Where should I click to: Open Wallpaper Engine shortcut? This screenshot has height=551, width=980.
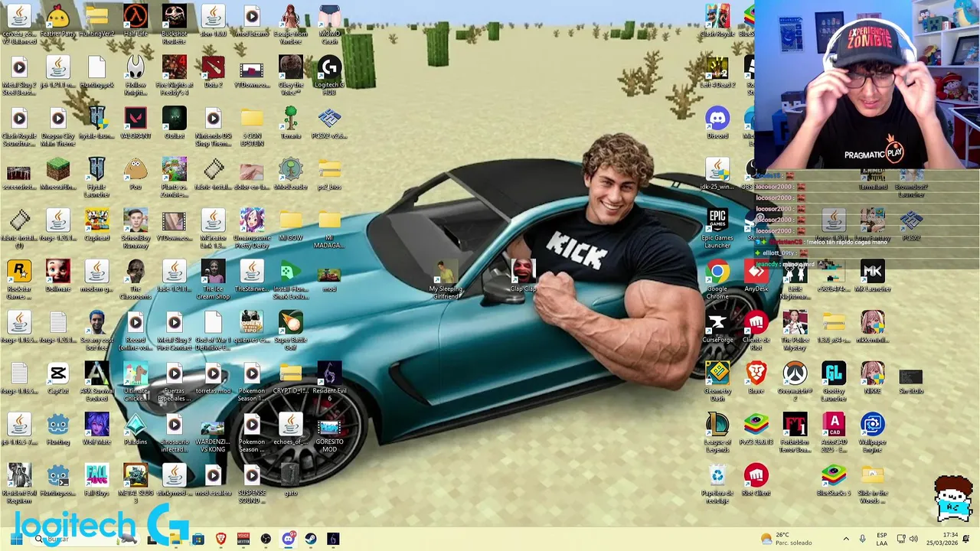[873, 433]
